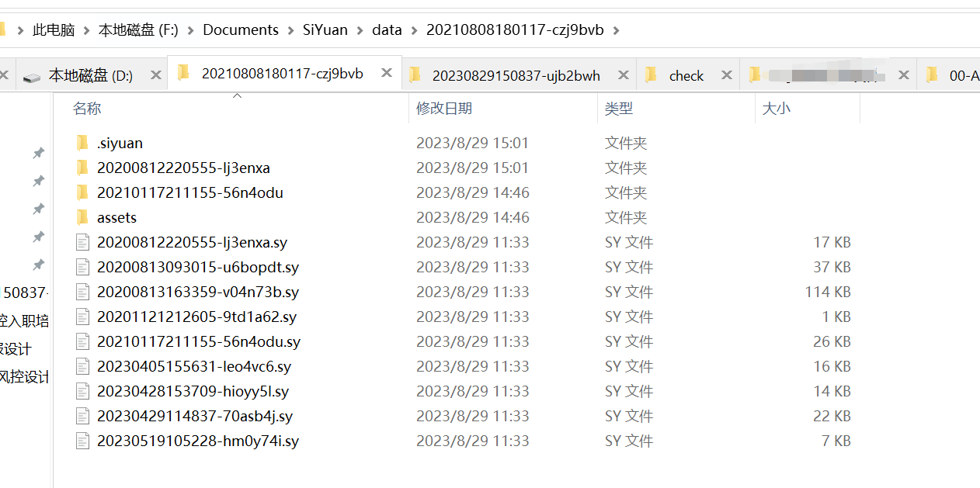Click folder icon on the blurred-name tab

[x=754, y=74]
